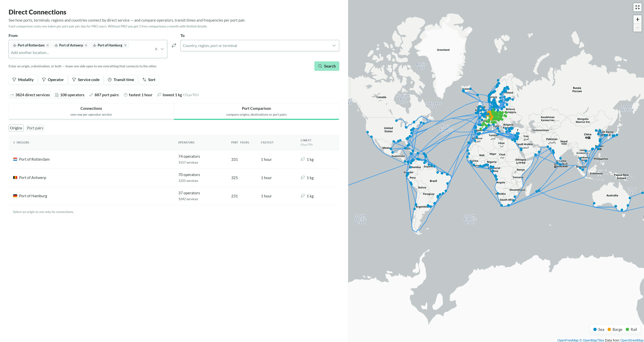Image resolution: width=644 pixels, height=342 pixels.
Task: Zoom out on the map
Action: 637,28
